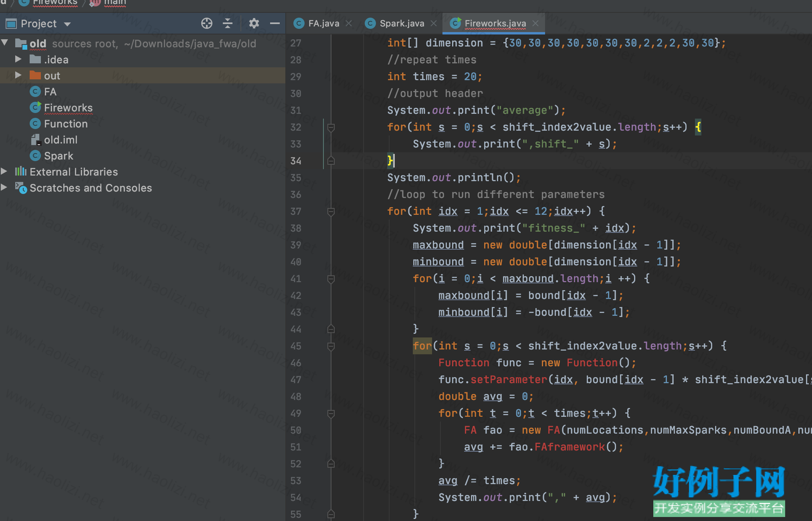Click the Spark class icon in tree
Viewport: 812px width, 521px height.
pyautogui.click(x=35, y=156)
